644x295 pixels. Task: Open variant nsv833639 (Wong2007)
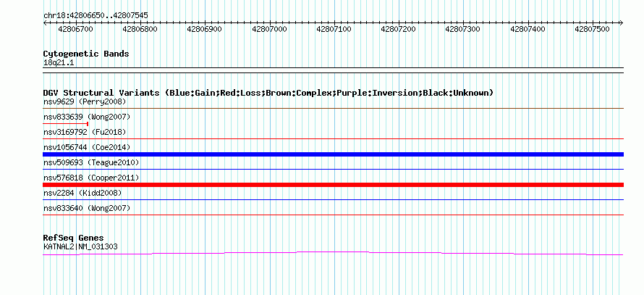87,117
